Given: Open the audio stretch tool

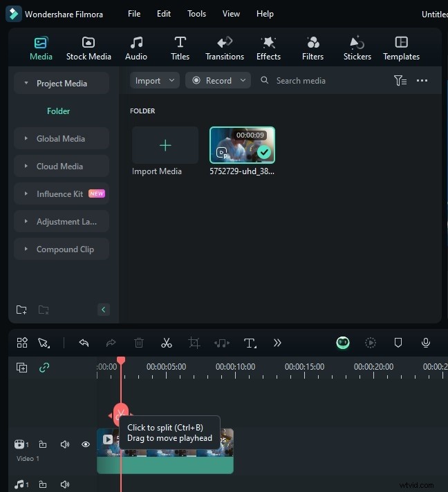Looking at the screenshot, I should click(x=222, y=343).
